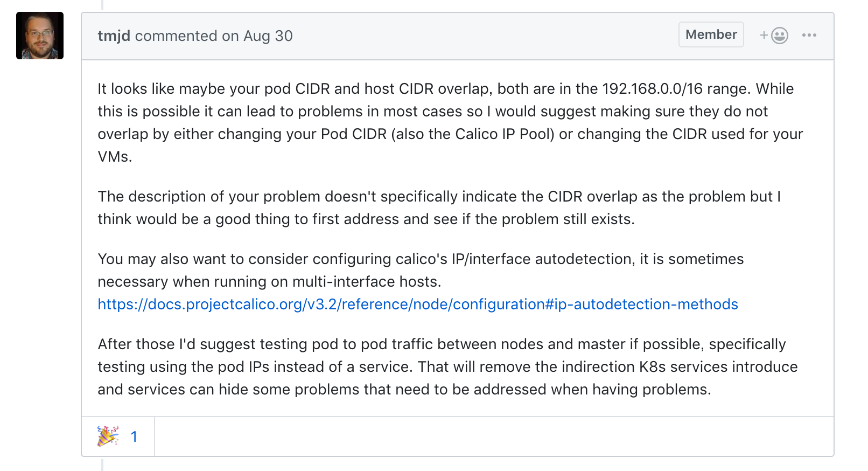Open the tmjd username profile link
Viewport: 868px width, 471px height.
coord(114,36)
